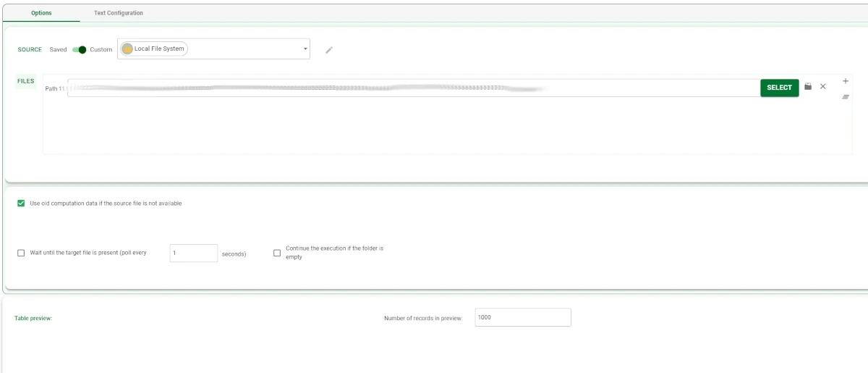Enable Wait until target file is present
Viewport: 868px width, 373px height.
(x=21, y=253)
